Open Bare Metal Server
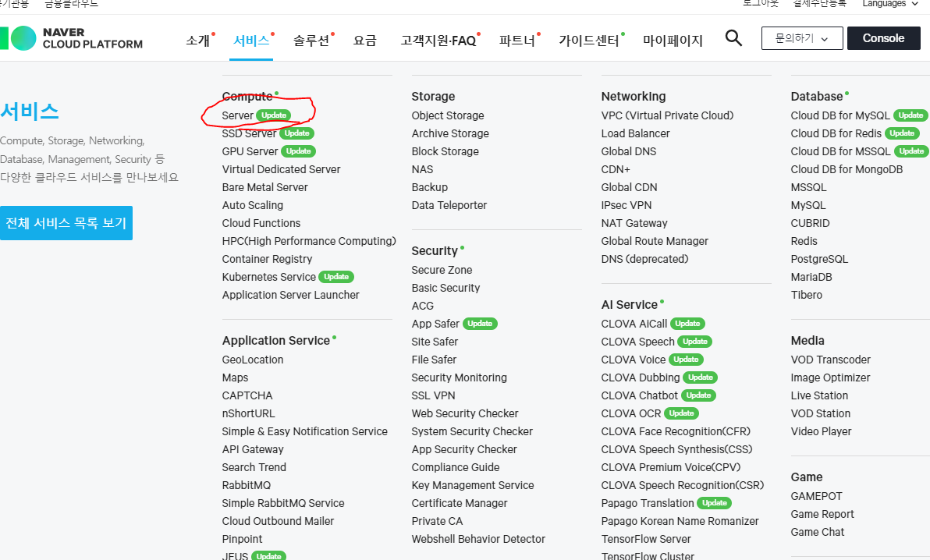 [x=264, y=187]
